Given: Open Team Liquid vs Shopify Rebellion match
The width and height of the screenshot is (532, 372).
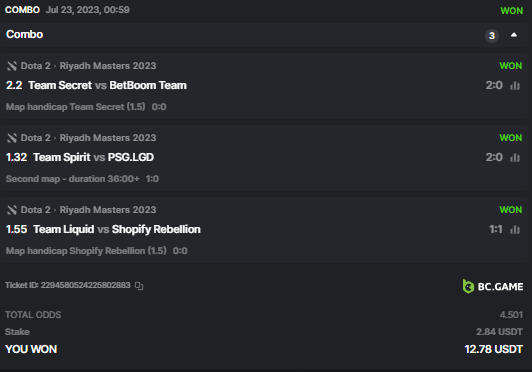Looking at the screenshot, I should point(117,229).
